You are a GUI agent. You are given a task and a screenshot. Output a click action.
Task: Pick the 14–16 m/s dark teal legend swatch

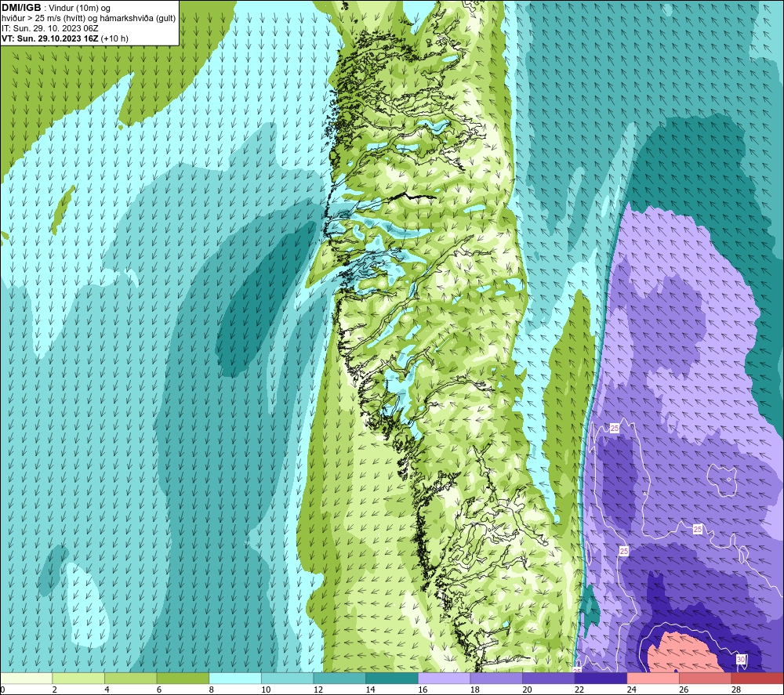click(x=391, y=678)
